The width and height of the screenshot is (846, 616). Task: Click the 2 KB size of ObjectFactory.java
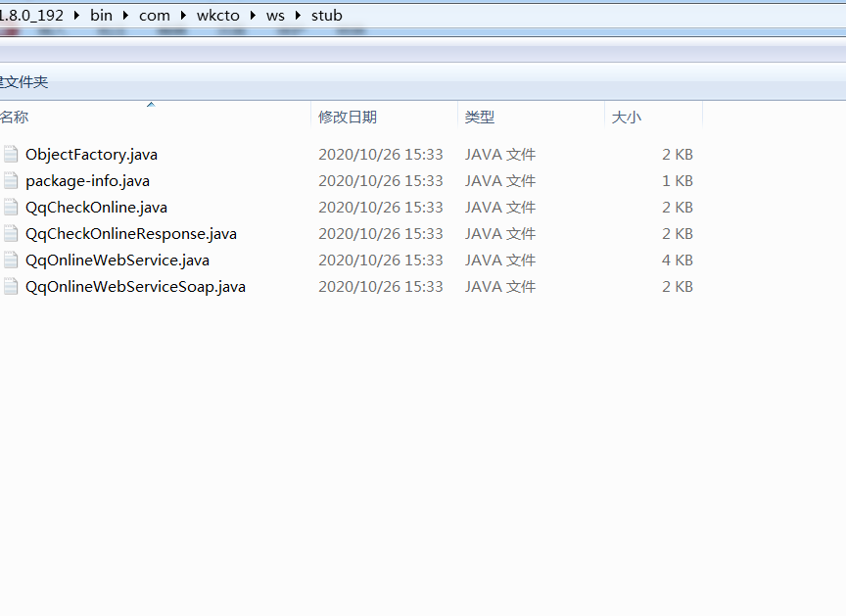tap(678, 155)
